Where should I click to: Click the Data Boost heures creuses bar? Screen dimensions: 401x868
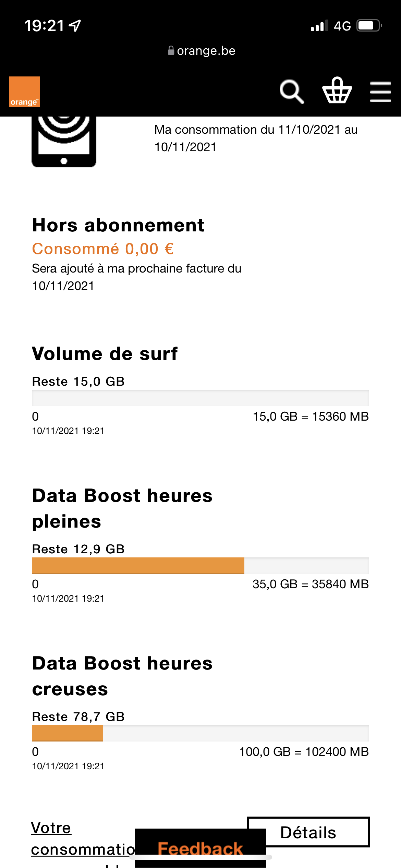click(x=200, y=733)
